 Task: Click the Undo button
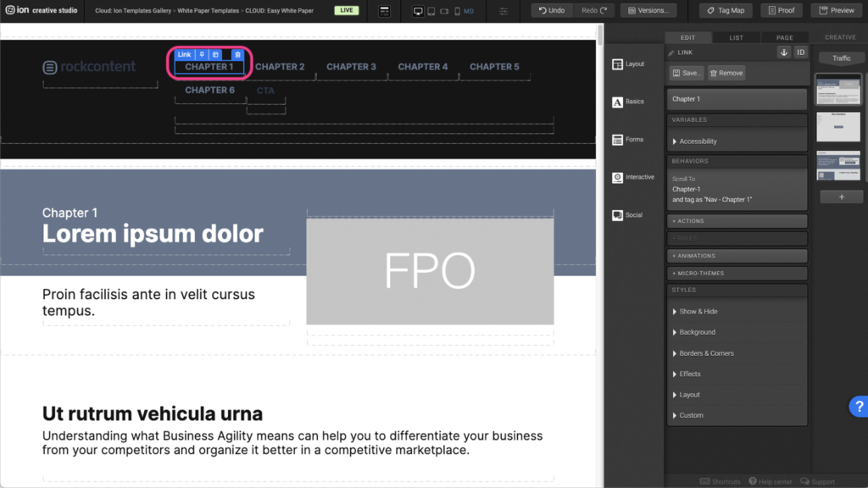click(x=552, y=10)
